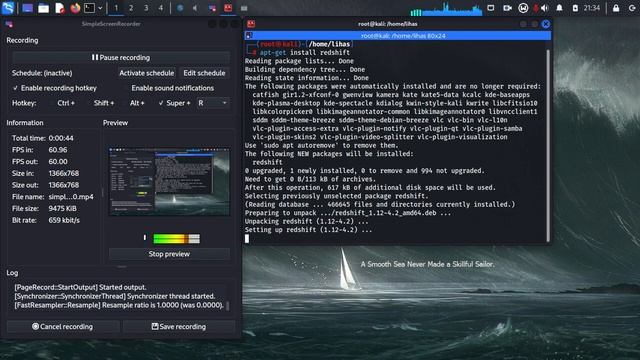Viewport: 640px width, 360px height.
Task: Click the terminal pane blue title bar
Action: (398, 36)
